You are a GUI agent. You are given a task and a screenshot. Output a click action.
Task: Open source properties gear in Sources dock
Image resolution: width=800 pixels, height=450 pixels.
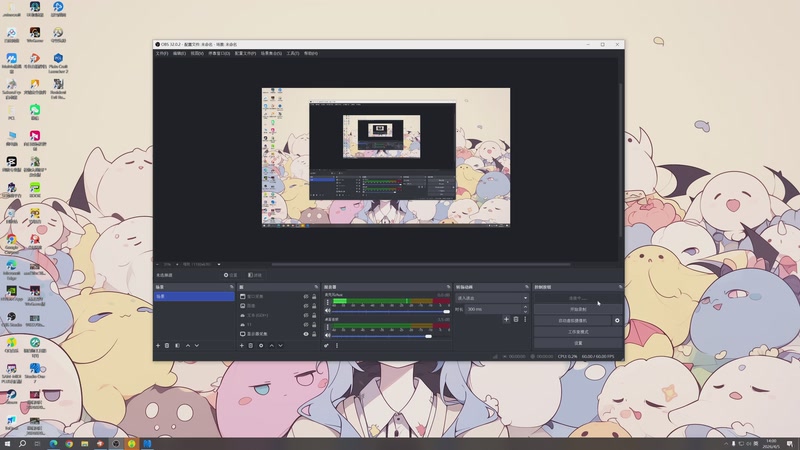pos(261,345)
